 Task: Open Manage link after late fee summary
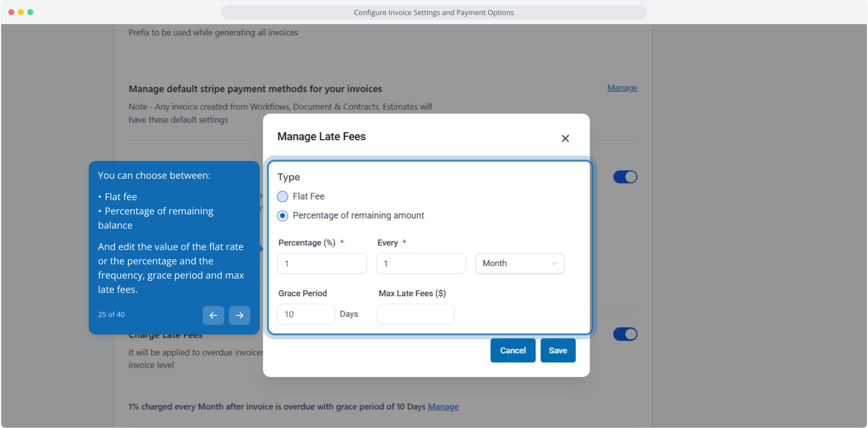click(x=443, y=407)
